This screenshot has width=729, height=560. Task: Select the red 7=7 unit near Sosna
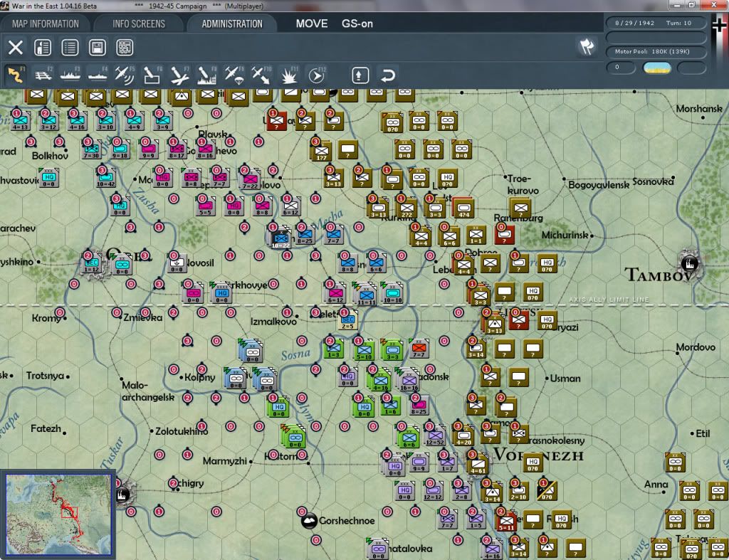pyautogui.click(x=419, y=349)
